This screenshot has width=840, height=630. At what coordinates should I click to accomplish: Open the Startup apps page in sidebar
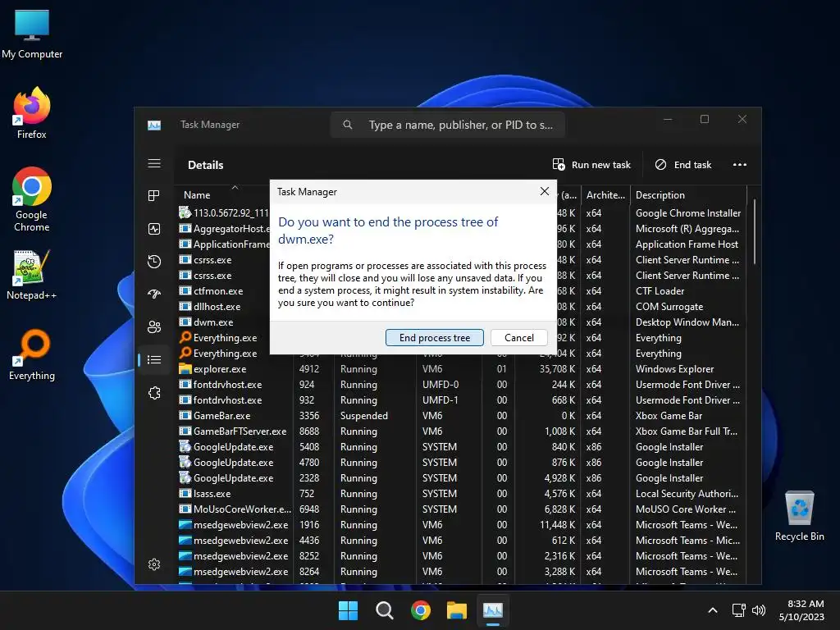point(154,294)
